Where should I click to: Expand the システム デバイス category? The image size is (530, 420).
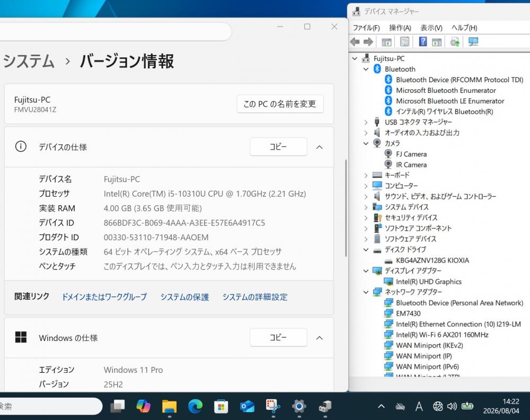(x=366, y=207)
